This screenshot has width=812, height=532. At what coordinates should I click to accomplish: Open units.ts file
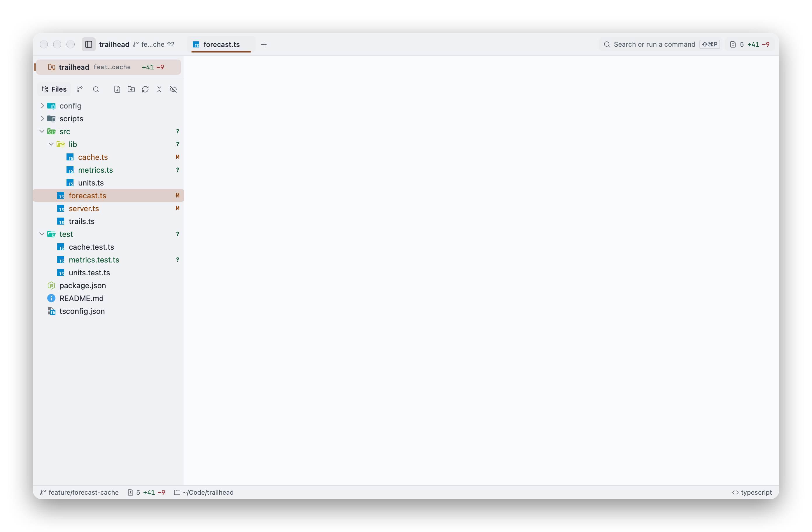(108, 183)
